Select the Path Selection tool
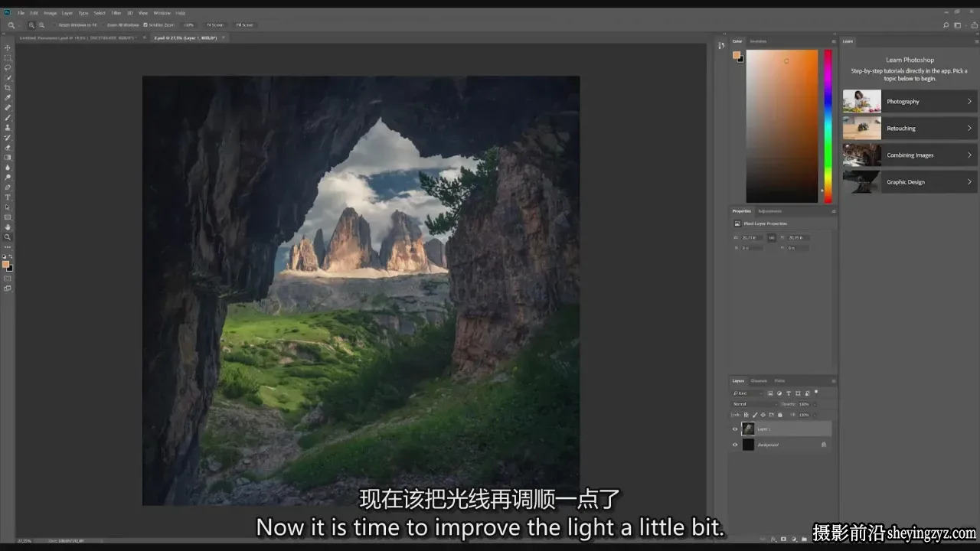The width and height of the screenshot is (980, 551). point(8,207)
